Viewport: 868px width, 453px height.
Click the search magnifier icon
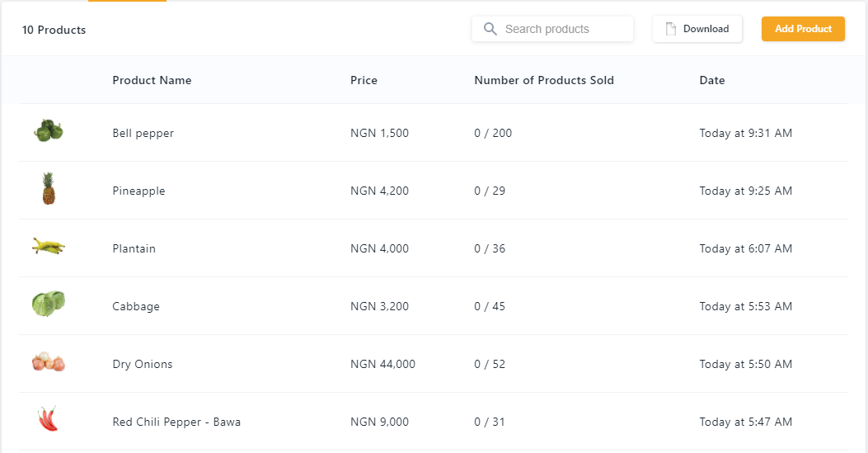(490, 29)
